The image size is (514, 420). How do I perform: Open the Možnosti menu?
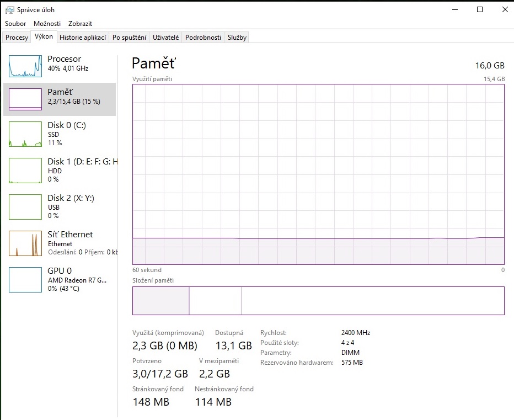(47, 24)
